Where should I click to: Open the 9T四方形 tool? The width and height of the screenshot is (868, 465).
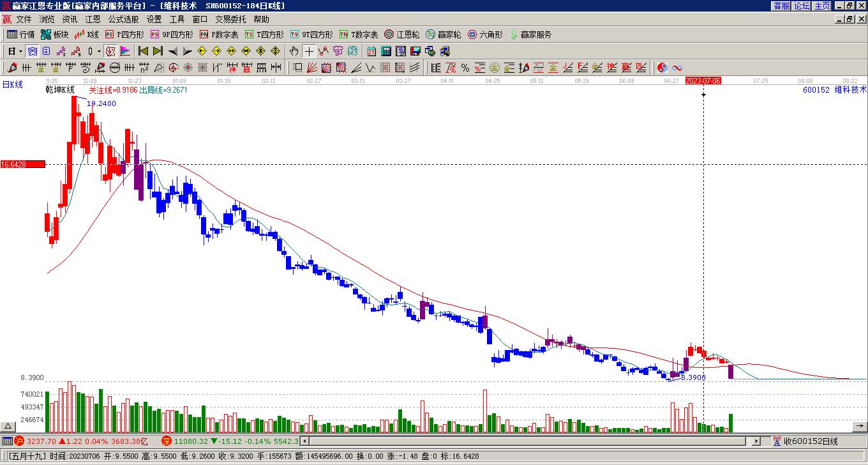[311, 34]
